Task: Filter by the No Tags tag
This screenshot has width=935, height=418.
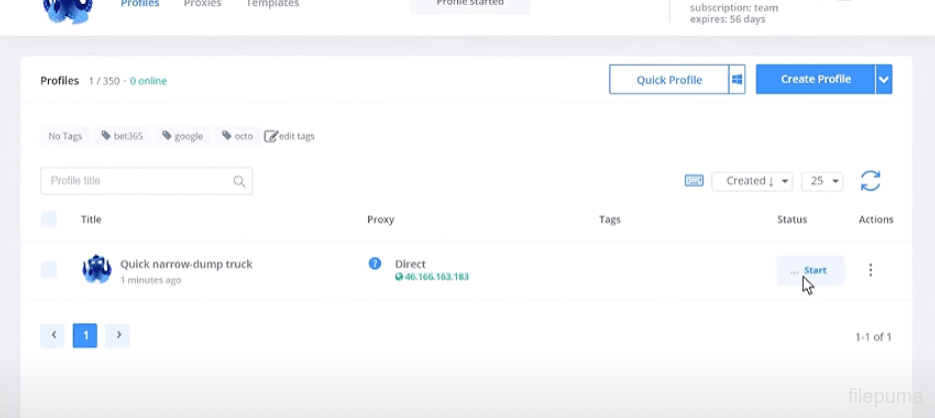Action: (x=65, y=136)
